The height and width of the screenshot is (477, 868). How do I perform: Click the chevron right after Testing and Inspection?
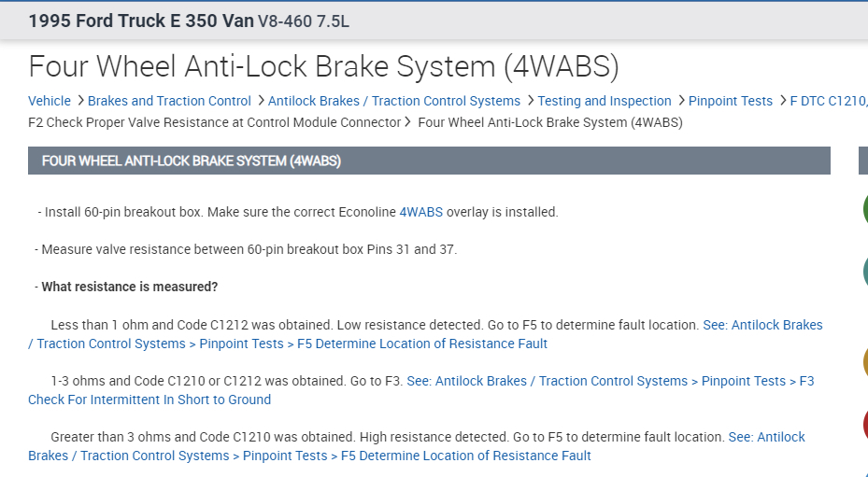coord(680,101)
